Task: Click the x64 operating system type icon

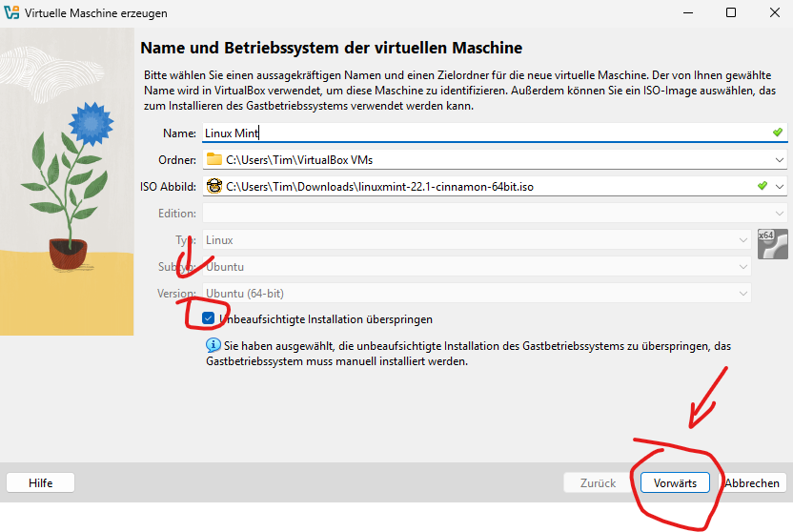Action: (772, 244)
